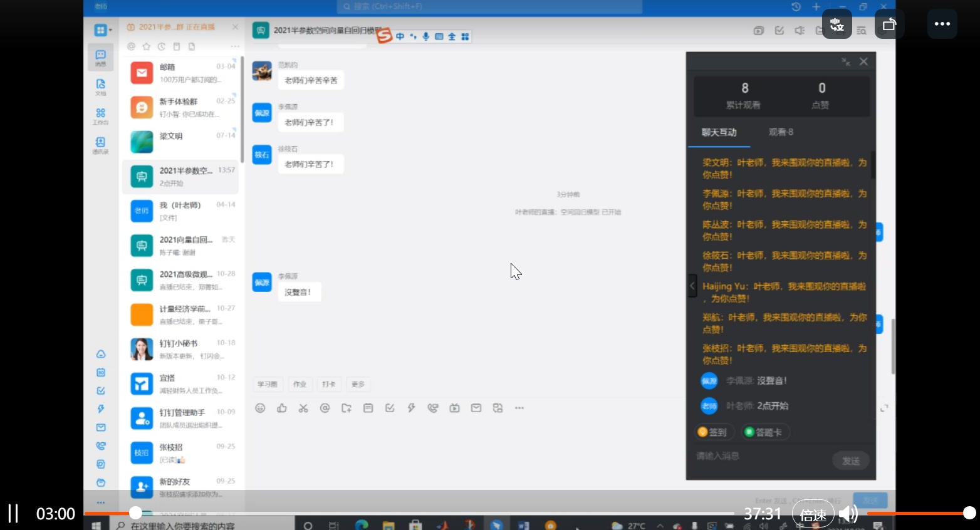Open the 通讯录 contacts sidebar tab

100,145
